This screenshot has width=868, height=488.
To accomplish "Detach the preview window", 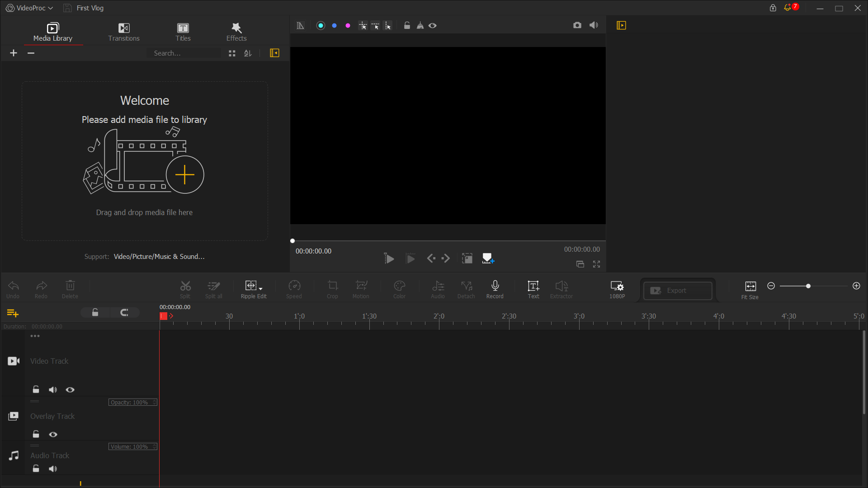I will coord(580,264).
